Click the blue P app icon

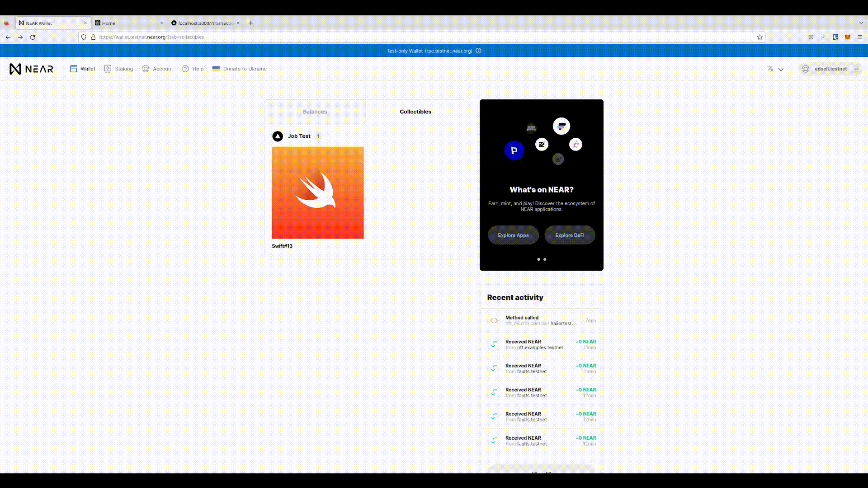point(514,150)
